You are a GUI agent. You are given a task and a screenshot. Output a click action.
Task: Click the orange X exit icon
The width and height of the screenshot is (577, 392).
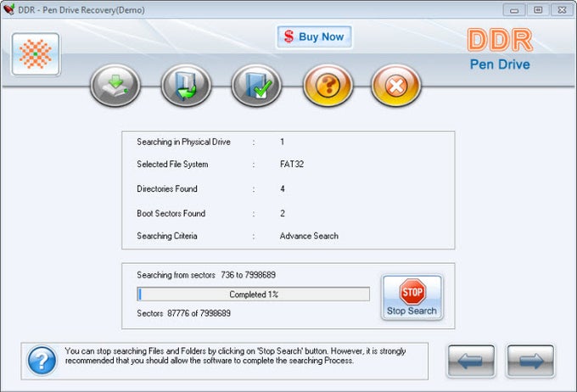tap(396, 86)
